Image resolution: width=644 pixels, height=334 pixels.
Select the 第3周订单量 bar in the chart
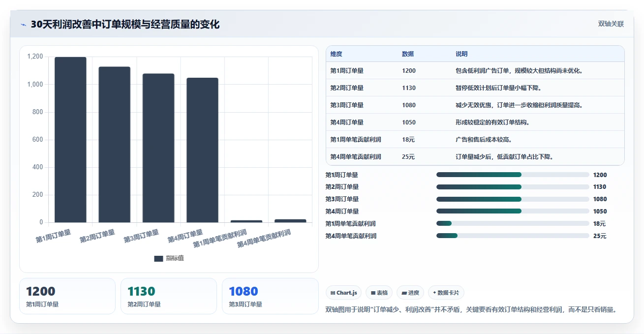coord(158,148)
